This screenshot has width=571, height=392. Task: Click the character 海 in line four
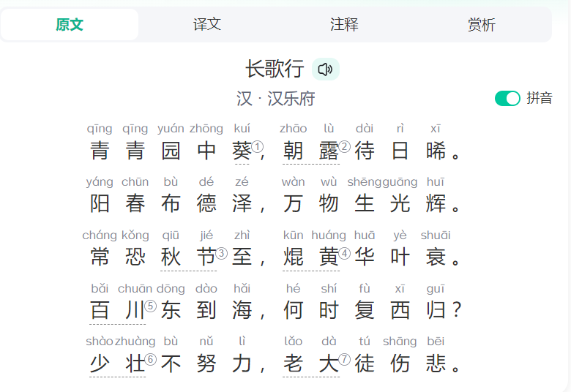pyautogui.click(x=242, y=310)
